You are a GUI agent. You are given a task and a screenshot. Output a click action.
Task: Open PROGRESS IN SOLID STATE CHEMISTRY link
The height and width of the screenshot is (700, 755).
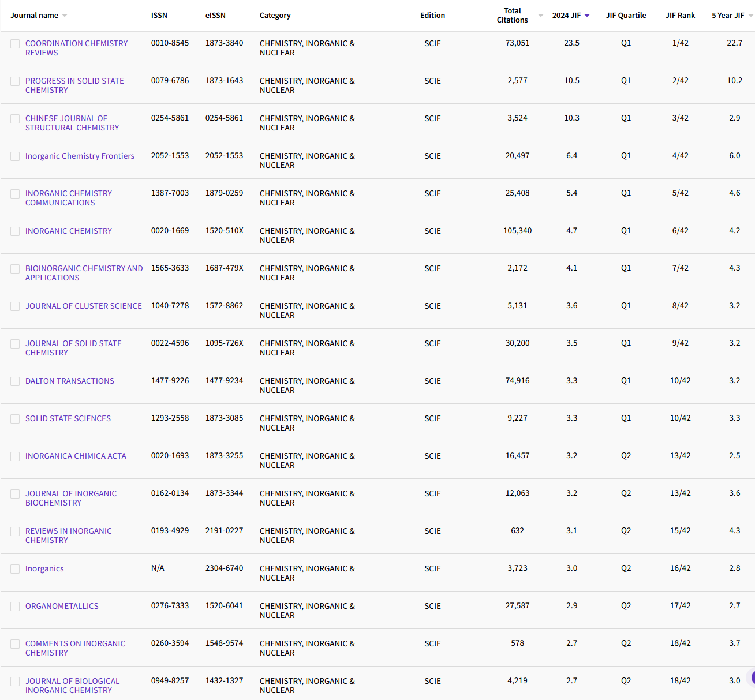tap(74, 85)
